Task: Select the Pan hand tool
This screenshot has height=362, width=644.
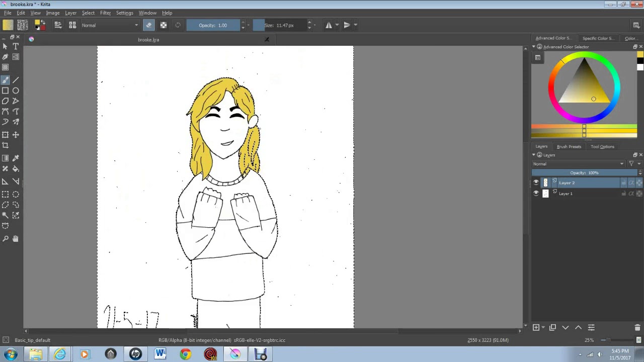Action: (x=16, y=239)
